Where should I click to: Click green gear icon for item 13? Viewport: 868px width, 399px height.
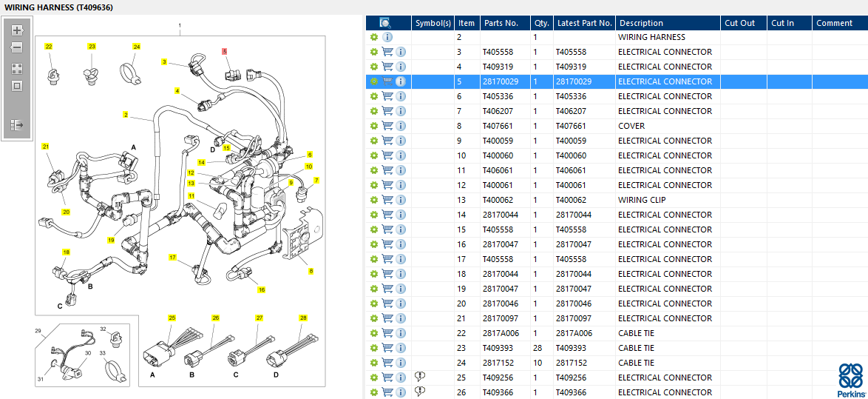374,200
